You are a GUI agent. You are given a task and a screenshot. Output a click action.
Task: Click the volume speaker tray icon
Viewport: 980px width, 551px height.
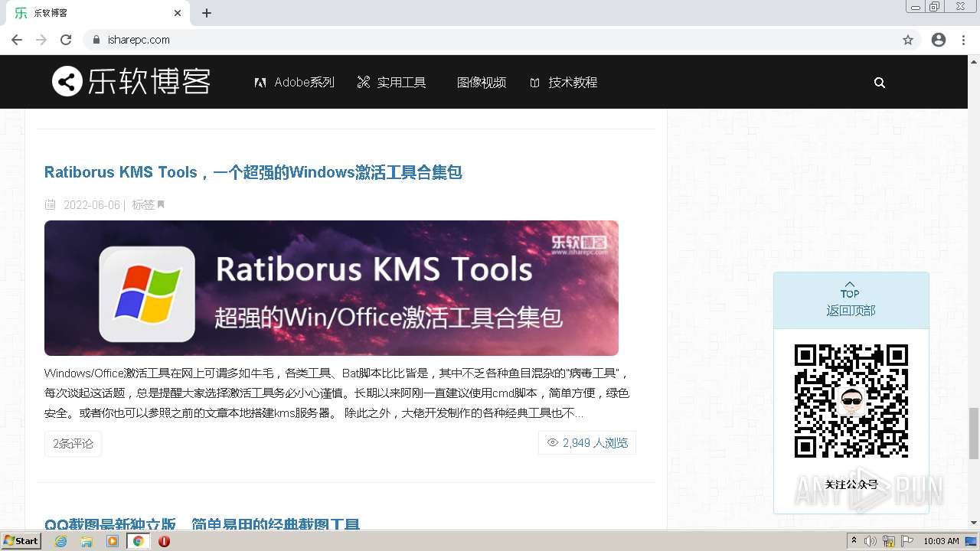[871, 541]
